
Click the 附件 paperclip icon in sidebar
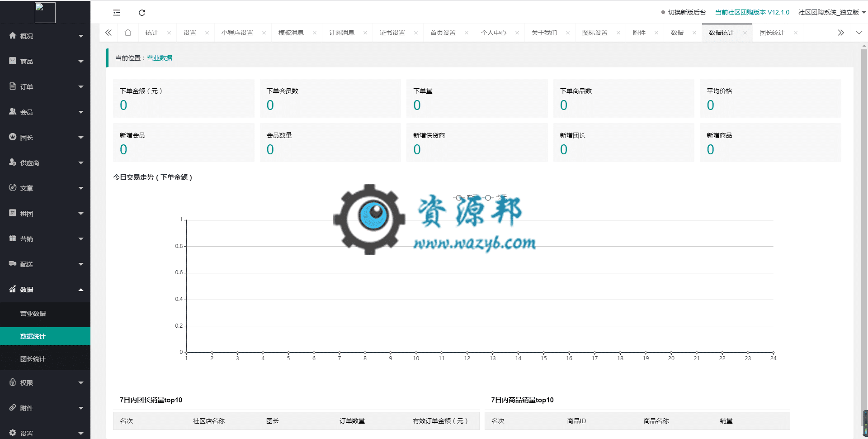coord(13,408)
